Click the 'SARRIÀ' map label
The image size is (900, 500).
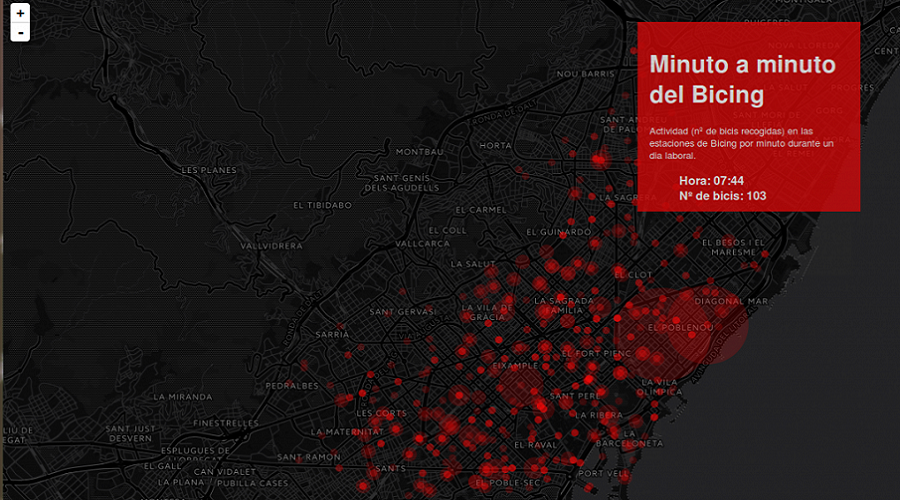click(332, 334)
